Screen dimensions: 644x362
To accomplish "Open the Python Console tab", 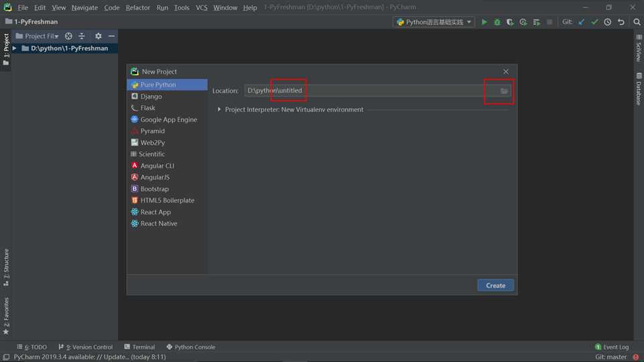I will (x=191, y=347).
